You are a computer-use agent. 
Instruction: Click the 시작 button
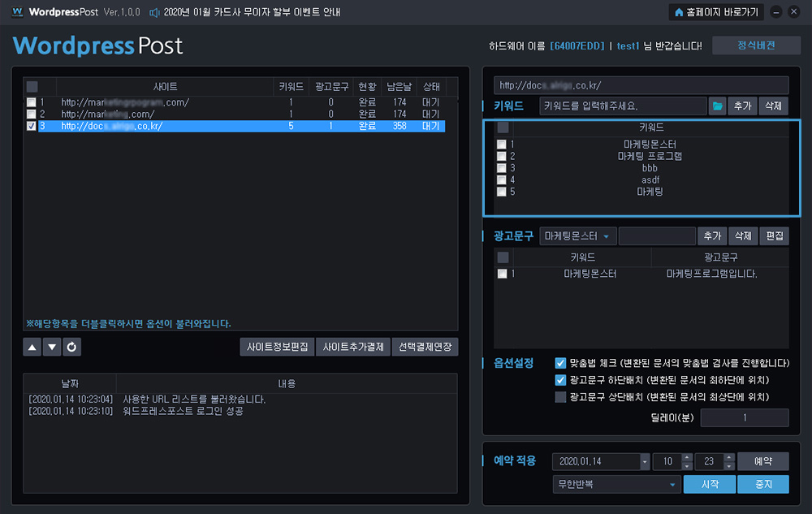(x=710, y=485)
